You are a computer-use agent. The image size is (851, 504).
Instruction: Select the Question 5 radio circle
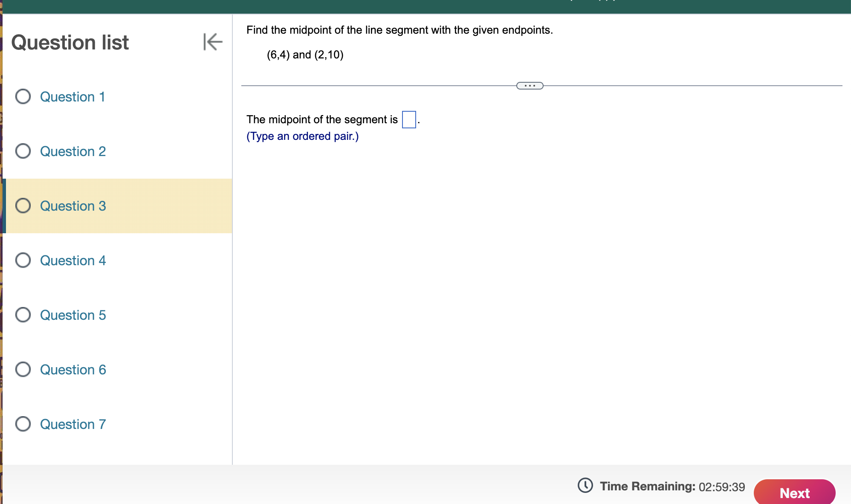pos(23,315)
